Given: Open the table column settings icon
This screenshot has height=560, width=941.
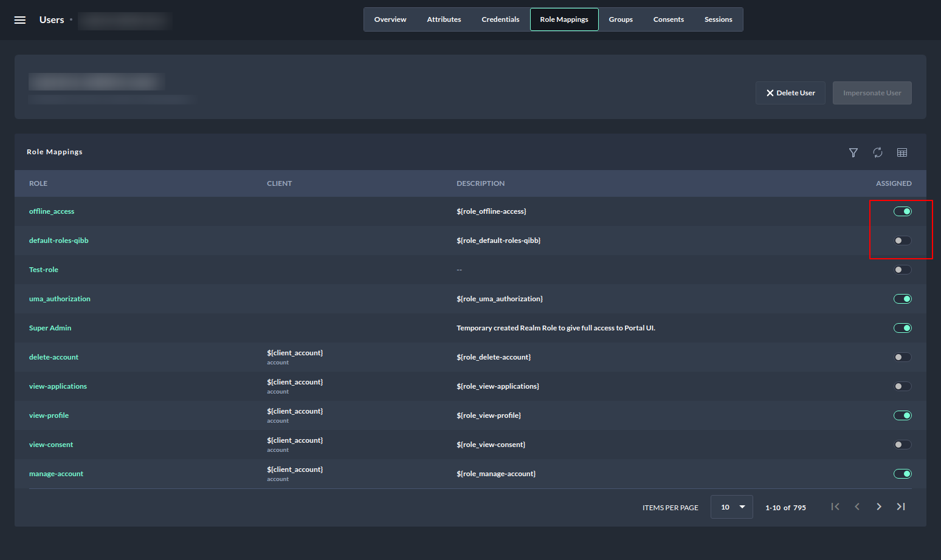Looking at the screenshot, I should click(902, 152).
